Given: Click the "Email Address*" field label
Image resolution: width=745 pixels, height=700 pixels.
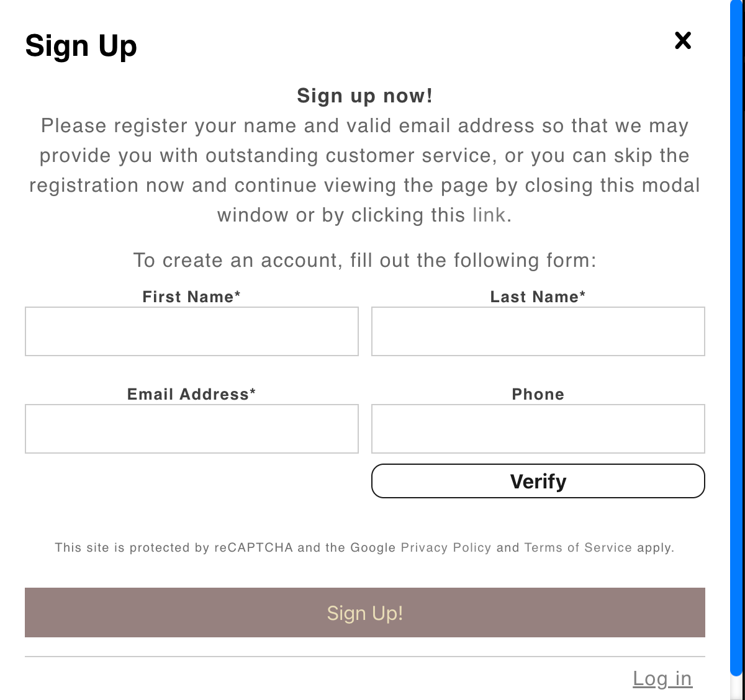Looking at the screenshot, I should [x=191, y=394].
